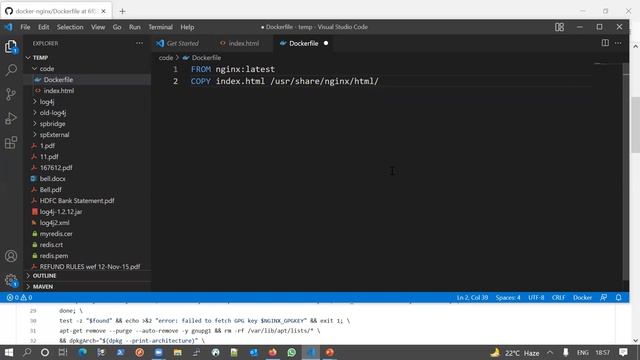Open the Go menu

point(117,27)
